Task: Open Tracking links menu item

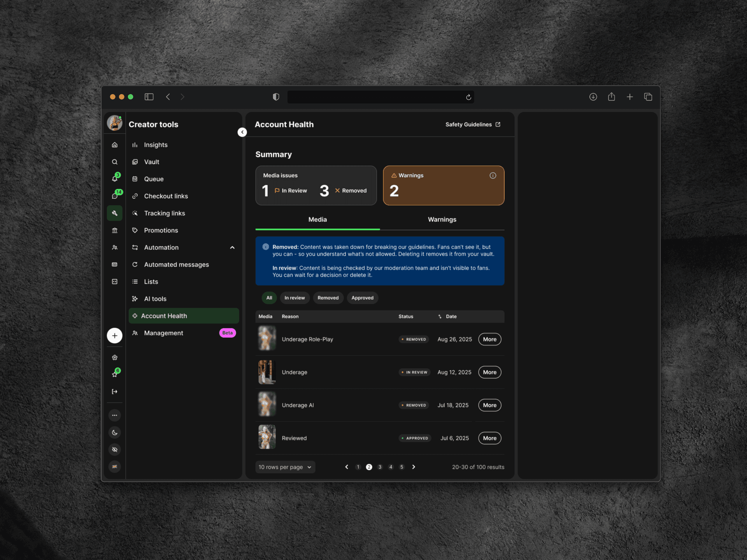Action: click(164, 213)
